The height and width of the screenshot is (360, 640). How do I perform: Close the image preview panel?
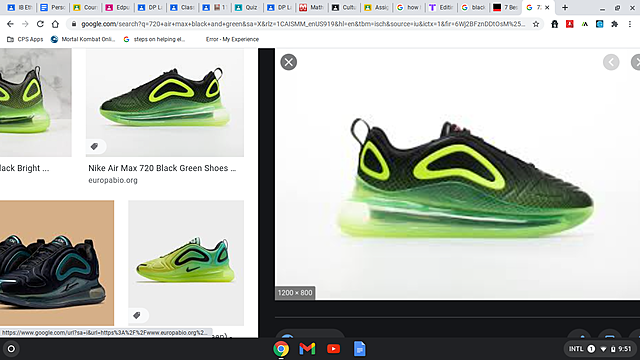pos(289,62)
